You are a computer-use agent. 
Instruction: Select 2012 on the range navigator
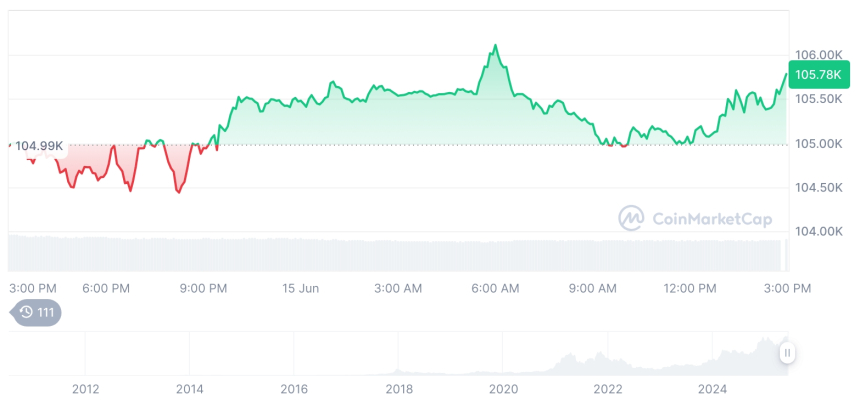click(86, 389)
